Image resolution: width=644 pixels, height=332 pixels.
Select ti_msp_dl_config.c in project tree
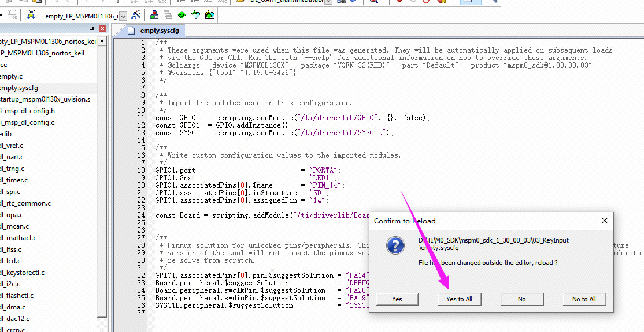[x=27, y=122]
